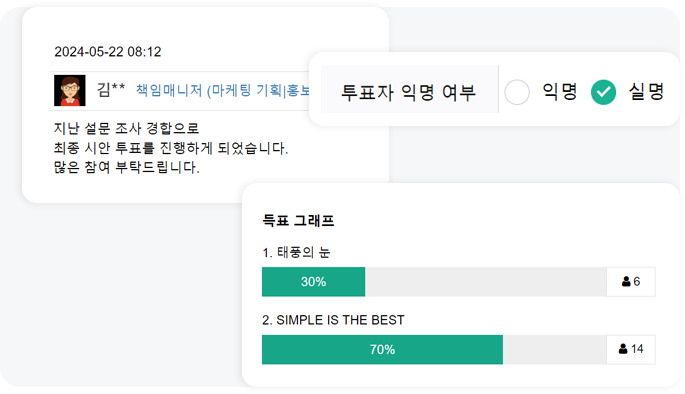Image resolution: width=685 pixels, height=394 pixels.
Task: Click the post message about 최종 시안 투표
Action: 170,148
